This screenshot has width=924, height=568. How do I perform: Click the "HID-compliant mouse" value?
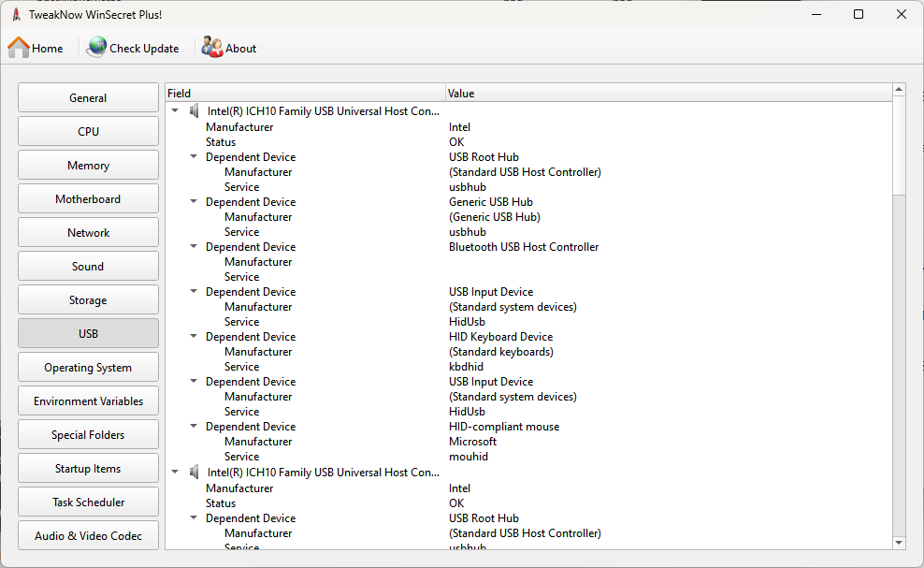coord(504,427)
